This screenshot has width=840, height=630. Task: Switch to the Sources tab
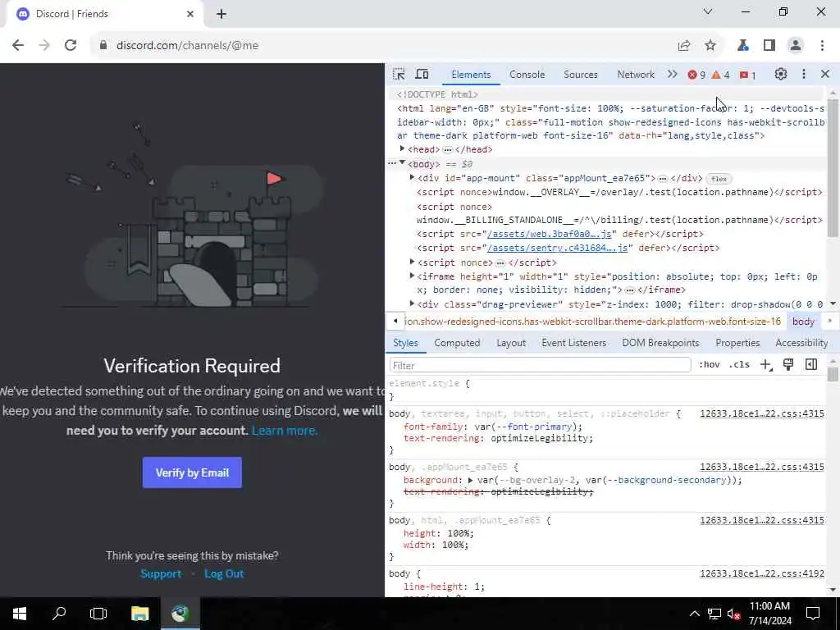580,75
